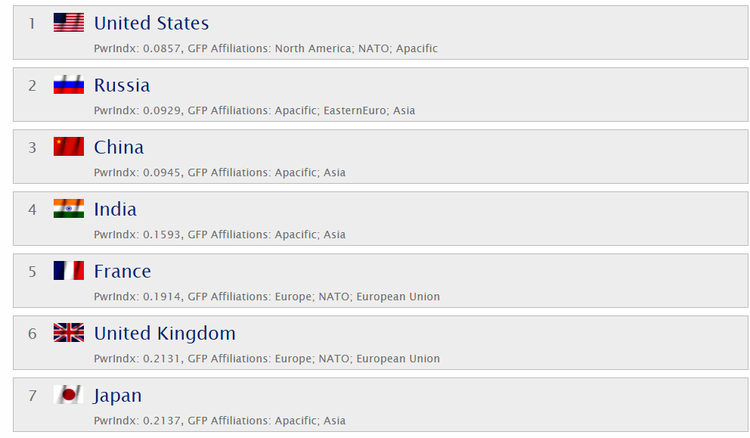Viewport: 750px width, 438px height.
Task: Open the France country link
Action: pyautogui.click(x=122, y=271)
